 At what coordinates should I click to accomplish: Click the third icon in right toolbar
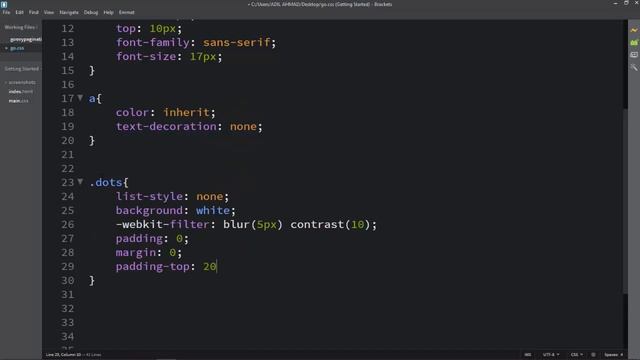633,55
